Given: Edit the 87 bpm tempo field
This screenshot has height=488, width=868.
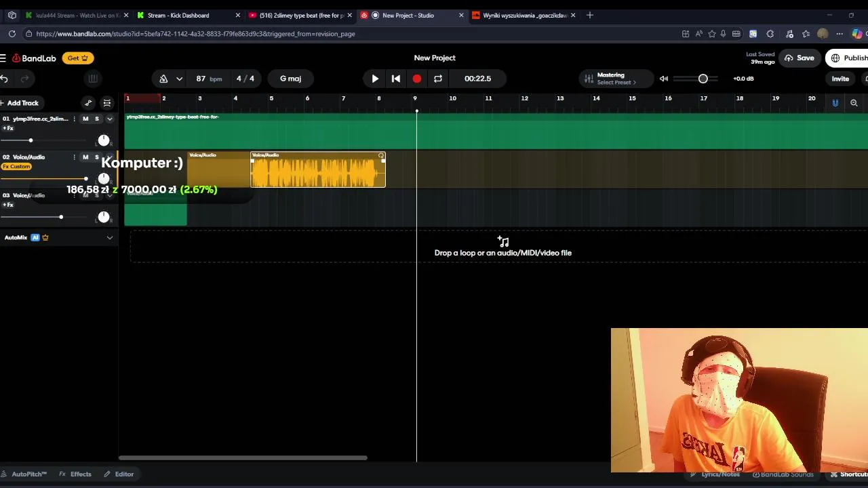Looking at the screenshot, I should 209,79.
